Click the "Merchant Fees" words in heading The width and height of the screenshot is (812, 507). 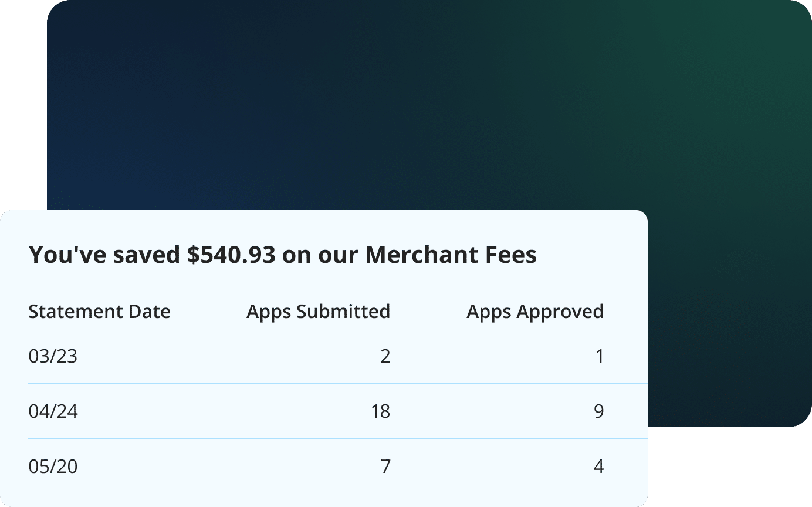(451, 255)
